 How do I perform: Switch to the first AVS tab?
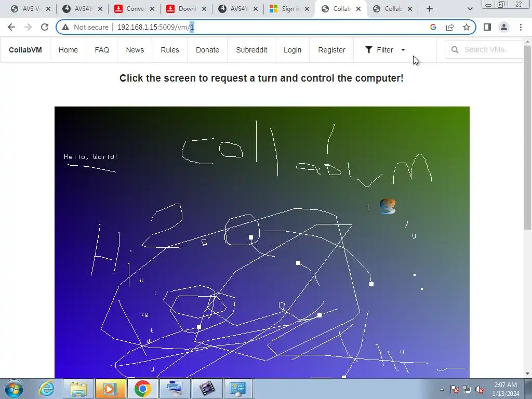(x=30, y=9)
